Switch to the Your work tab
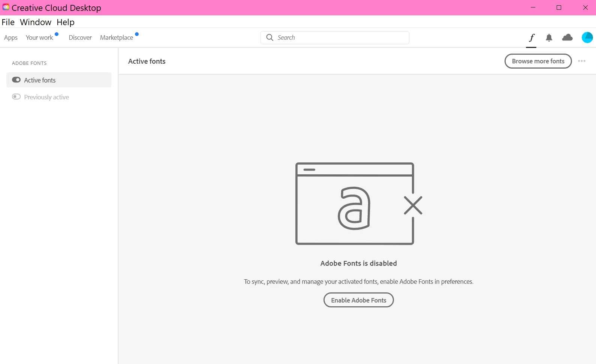This screenshot has height=364, width=596. 39,37
